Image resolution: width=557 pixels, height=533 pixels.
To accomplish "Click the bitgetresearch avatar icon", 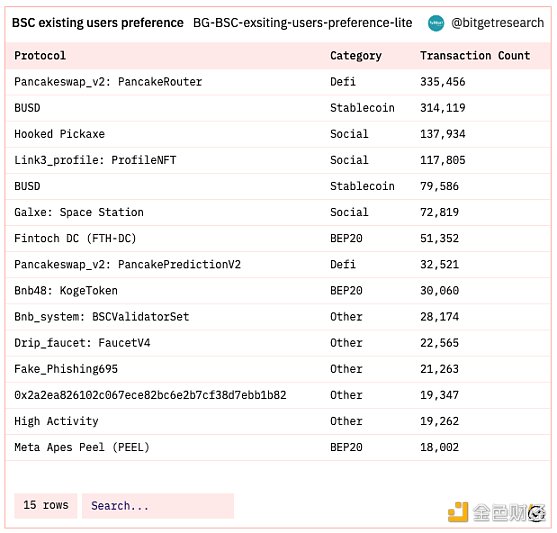I will pos(436,23).
